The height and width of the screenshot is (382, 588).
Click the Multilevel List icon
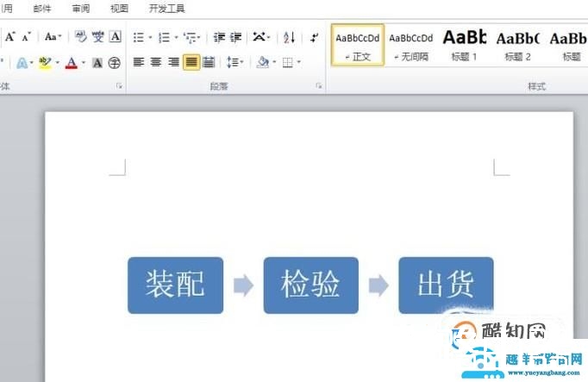click(x=191, y=37)
